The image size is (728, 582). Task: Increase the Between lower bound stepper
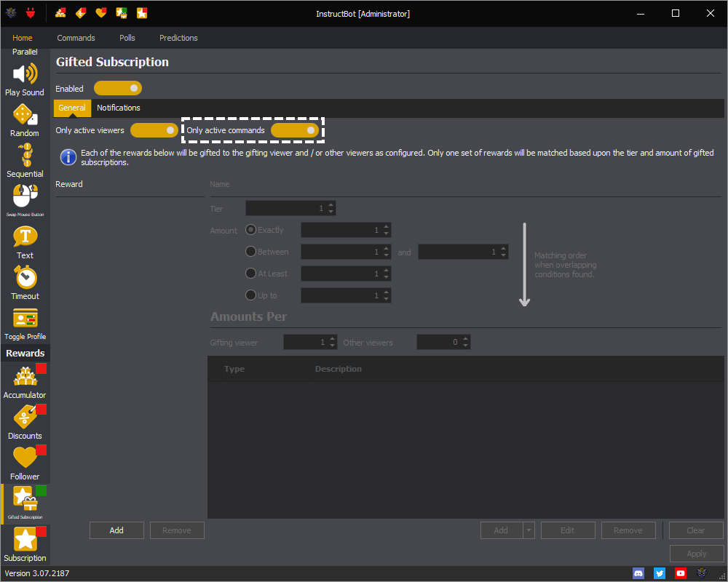387,248
